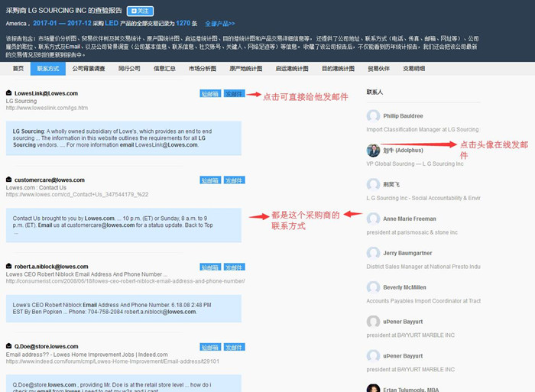Send email to Q.Doe@store.lowes.com
535x392 pixels.
pyautogui.click(x=235, y=348)
